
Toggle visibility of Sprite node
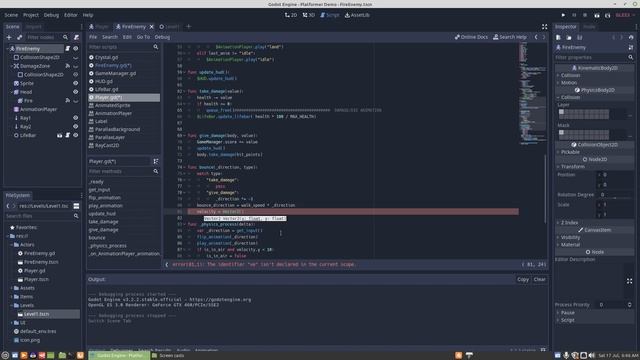click(x=75, y=83)
